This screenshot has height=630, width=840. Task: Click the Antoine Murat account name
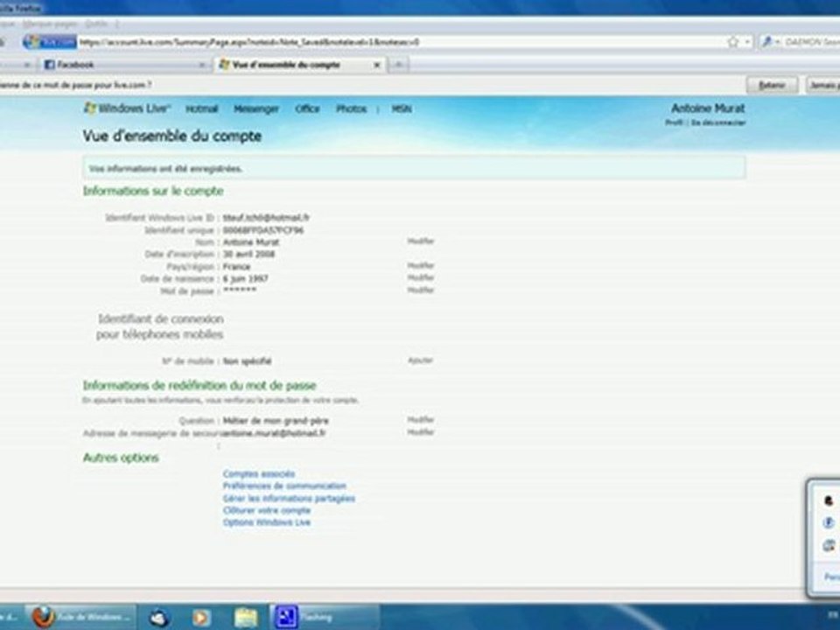click(708, 108)
